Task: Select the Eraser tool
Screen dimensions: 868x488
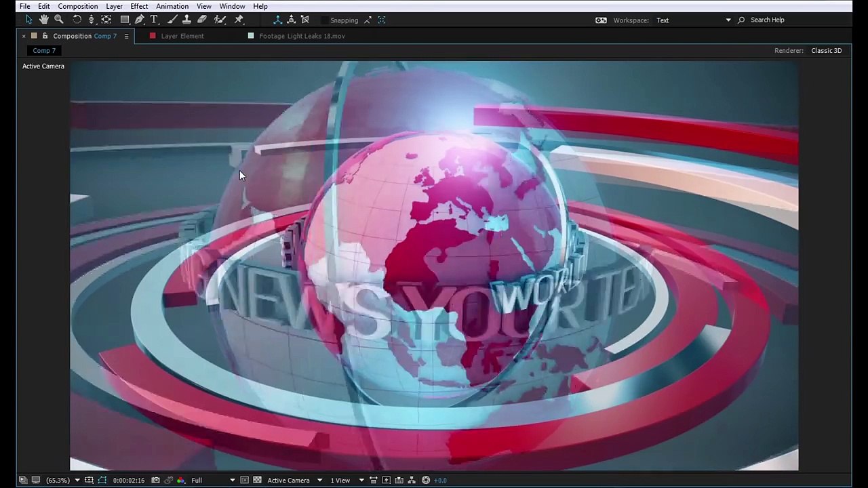Action: (x=202, y=20)
